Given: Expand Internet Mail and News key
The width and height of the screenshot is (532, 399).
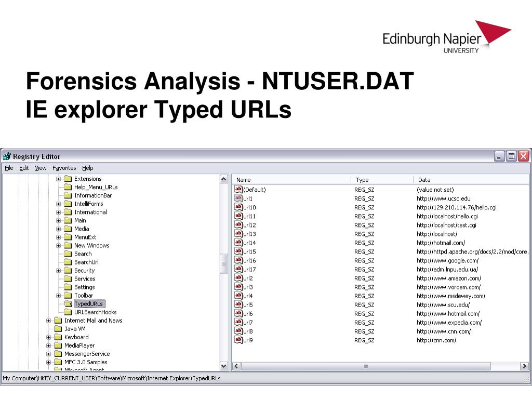Looking at the screenshot, I should click(48, 321).
